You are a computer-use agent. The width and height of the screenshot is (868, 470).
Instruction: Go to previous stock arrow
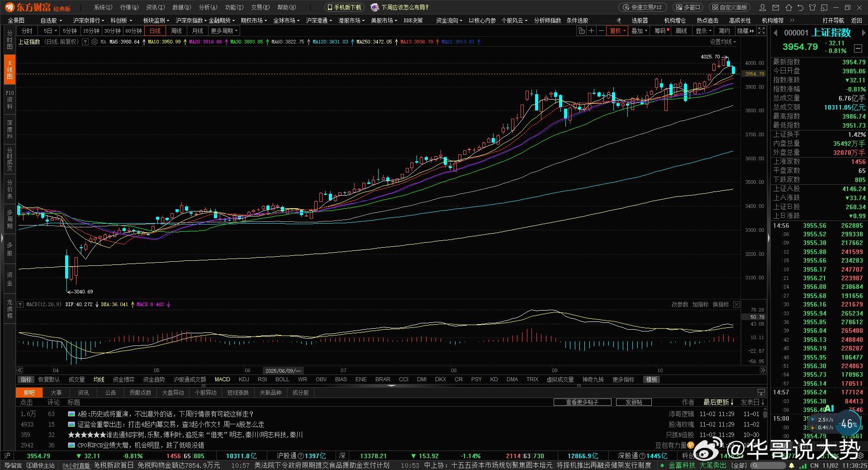(x=775, y=33)
